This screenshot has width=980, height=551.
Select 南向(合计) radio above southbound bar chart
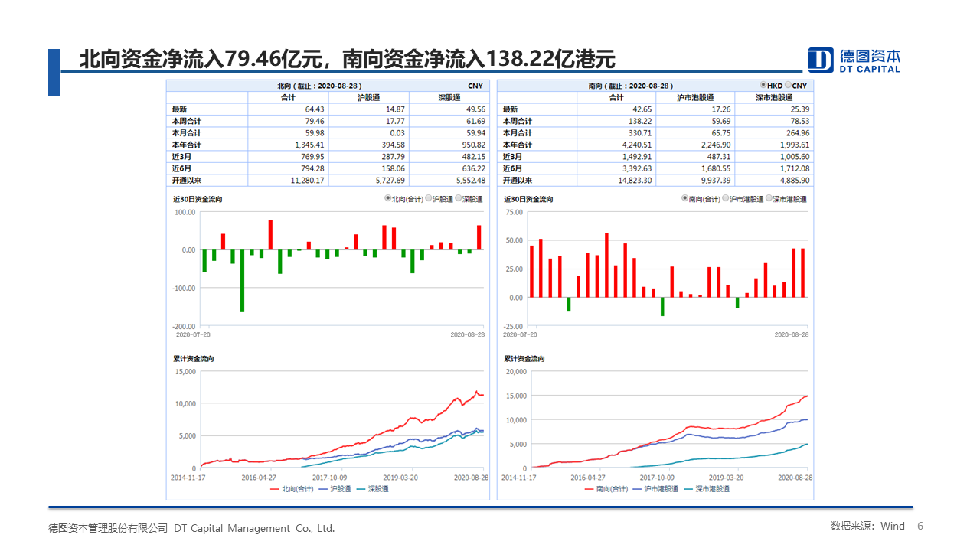[x=684, y=198]
